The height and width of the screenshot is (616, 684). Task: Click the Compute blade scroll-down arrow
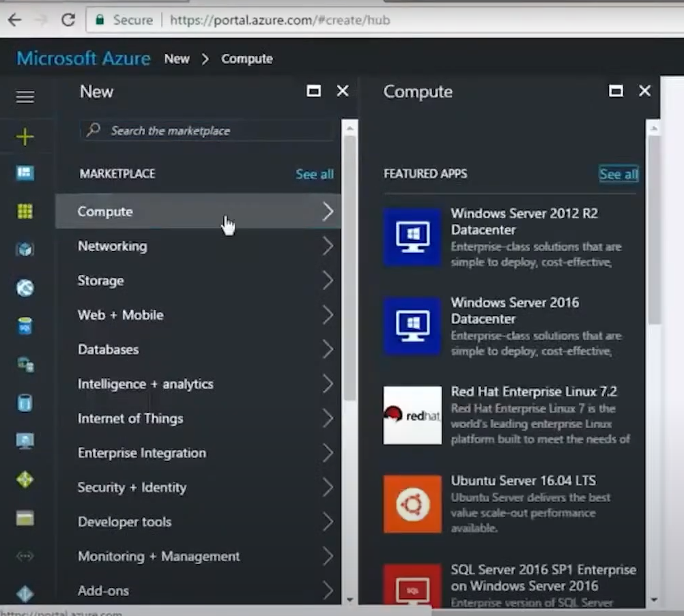[653, 600]
